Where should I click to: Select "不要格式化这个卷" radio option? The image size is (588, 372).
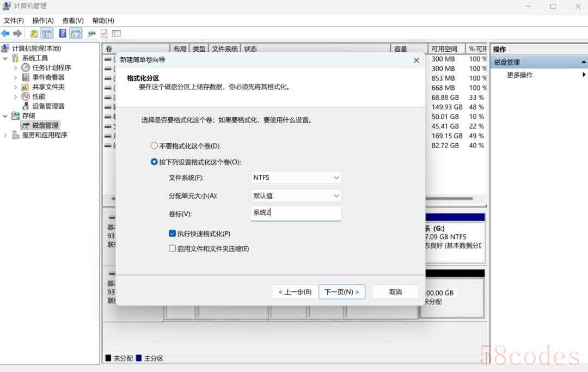click(x=154, y=146)
